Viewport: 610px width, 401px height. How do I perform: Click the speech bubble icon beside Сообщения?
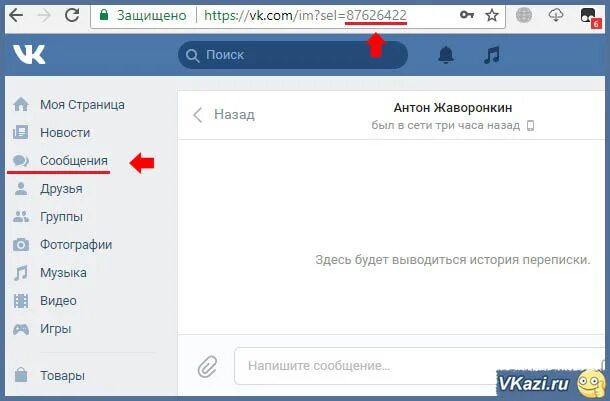[x=21, y=161]
